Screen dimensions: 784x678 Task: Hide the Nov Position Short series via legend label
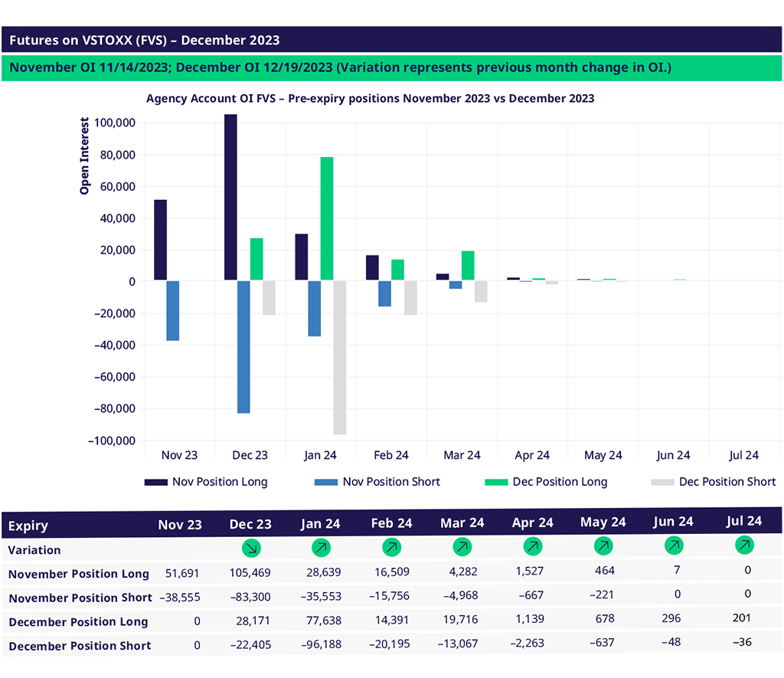click(x=391, y=482)
